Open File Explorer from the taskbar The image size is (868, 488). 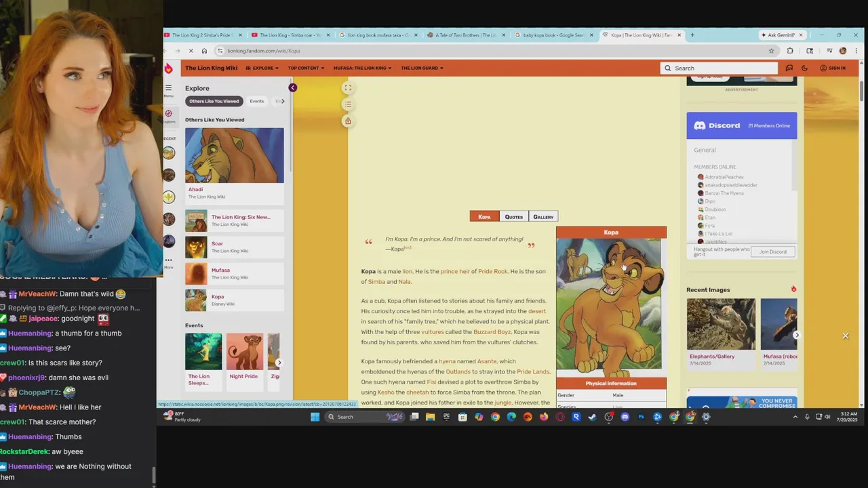click(430, 417)
